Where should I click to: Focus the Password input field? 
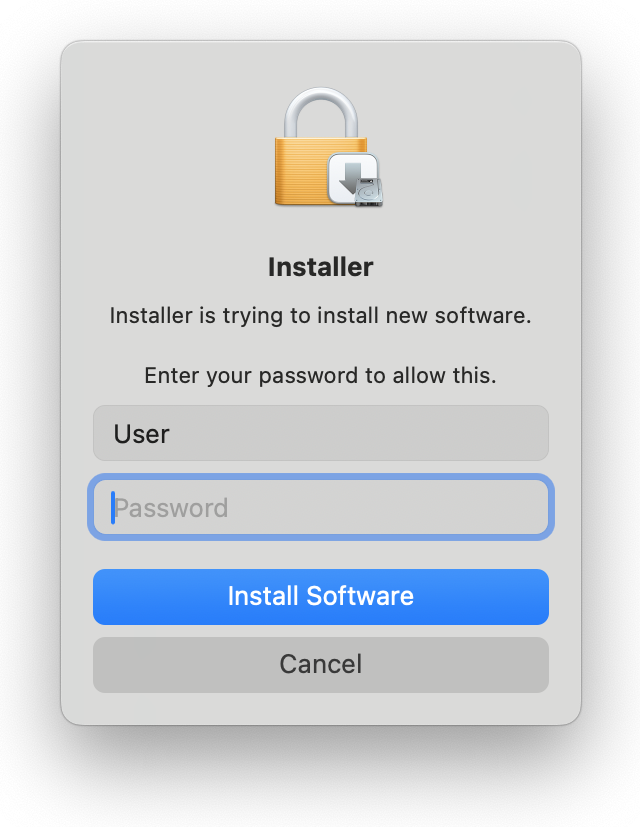pos(321,507)
